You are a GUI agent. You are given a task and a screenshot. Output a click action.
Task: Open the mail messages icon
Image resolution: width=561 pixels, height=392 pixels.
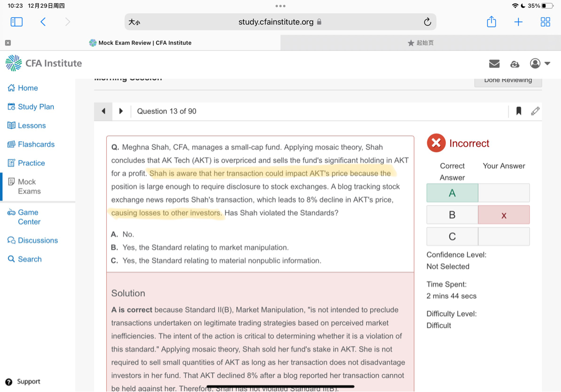click(x=494, y=64)
